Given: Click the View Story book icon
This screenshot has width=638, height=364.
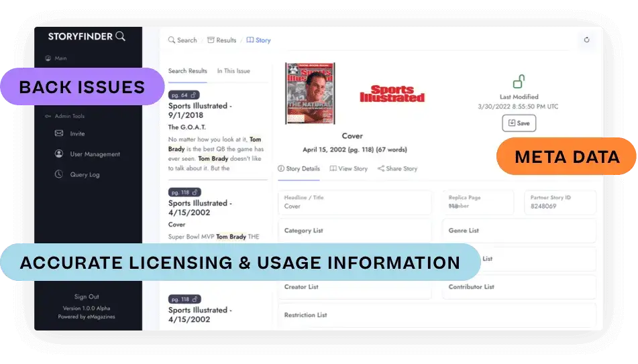Looking at the screenshot, I should pos(333,168).
